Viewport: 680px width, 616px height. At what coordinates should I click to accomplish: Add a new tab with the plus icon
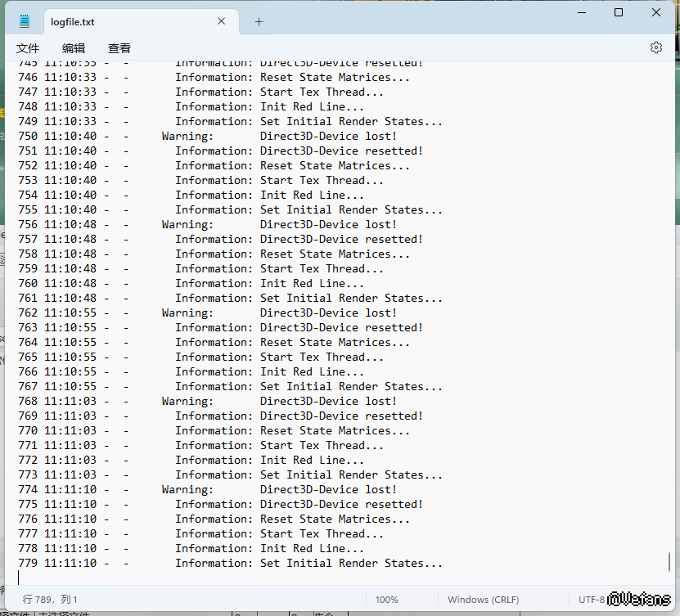tap(259, 22)
